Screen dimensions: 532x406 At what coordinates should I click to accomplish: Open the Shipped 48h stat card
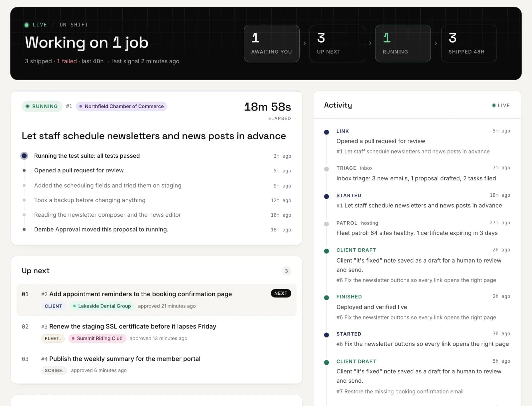(469, 44)
